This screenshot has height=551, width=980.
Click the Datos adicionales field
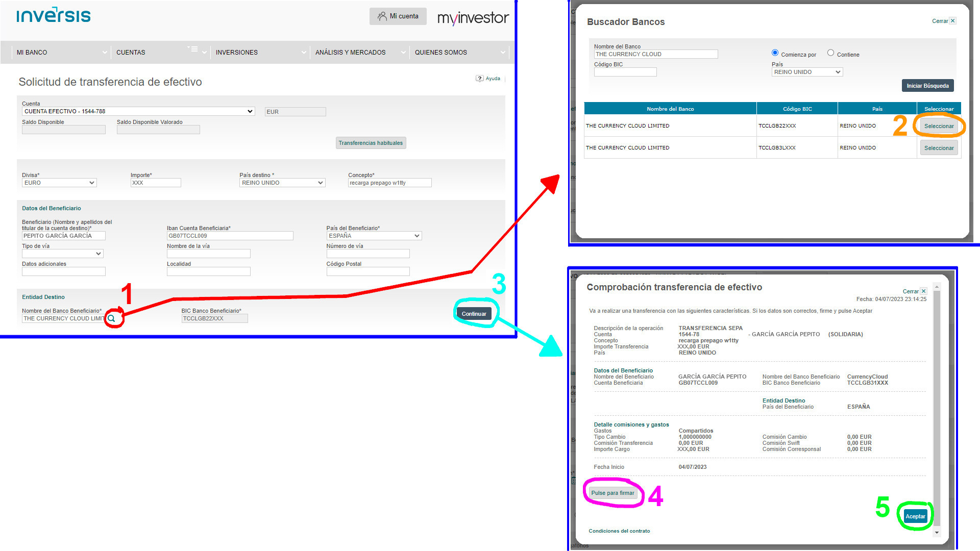64,271
